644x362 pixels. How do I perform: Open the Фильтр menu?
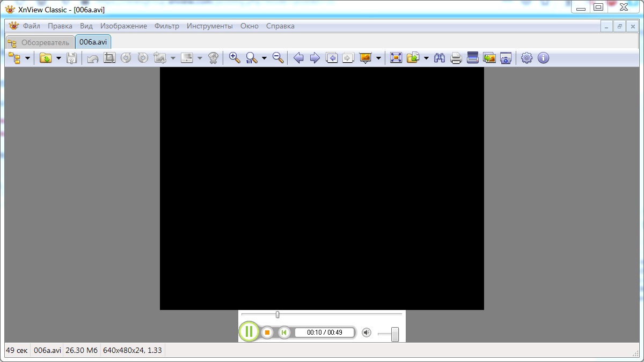tap(166, 26)
